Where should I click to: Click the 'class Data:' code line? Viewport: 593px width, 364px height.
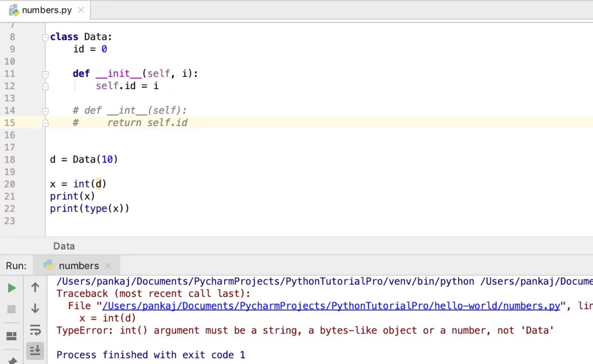(x=81, y=36)
